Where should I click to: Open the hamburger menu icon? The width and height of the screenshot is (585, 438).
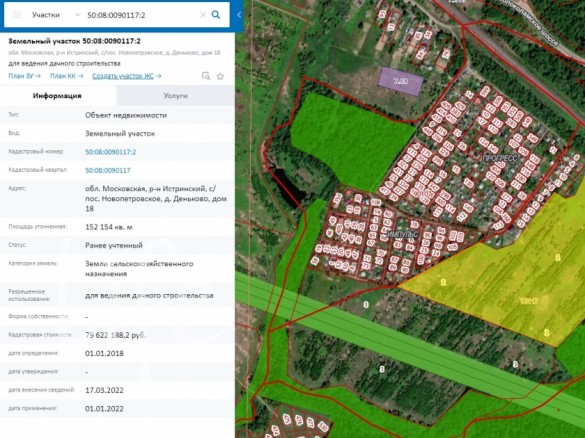[17, 15]
